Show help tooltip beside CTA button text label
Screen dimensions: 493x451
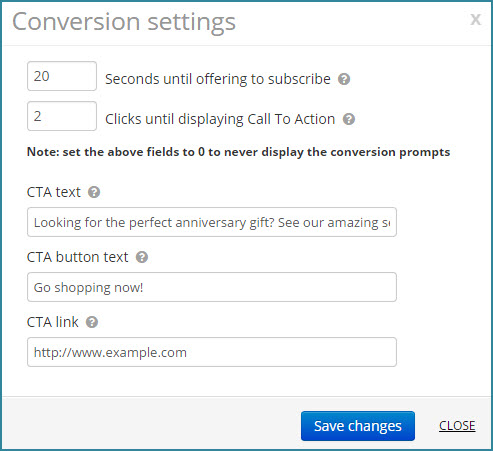coord(142,257)
